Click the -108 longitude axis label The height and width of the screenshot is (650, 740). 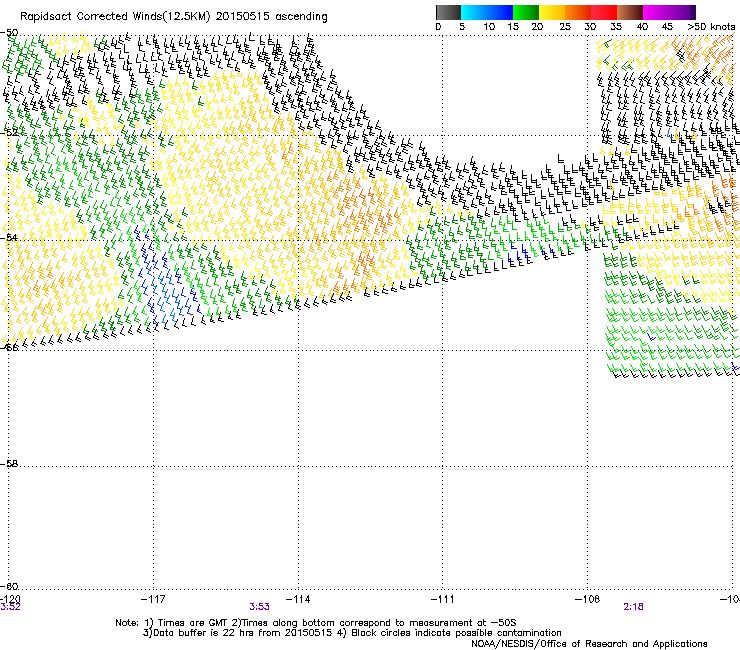[x=588, y=599]
